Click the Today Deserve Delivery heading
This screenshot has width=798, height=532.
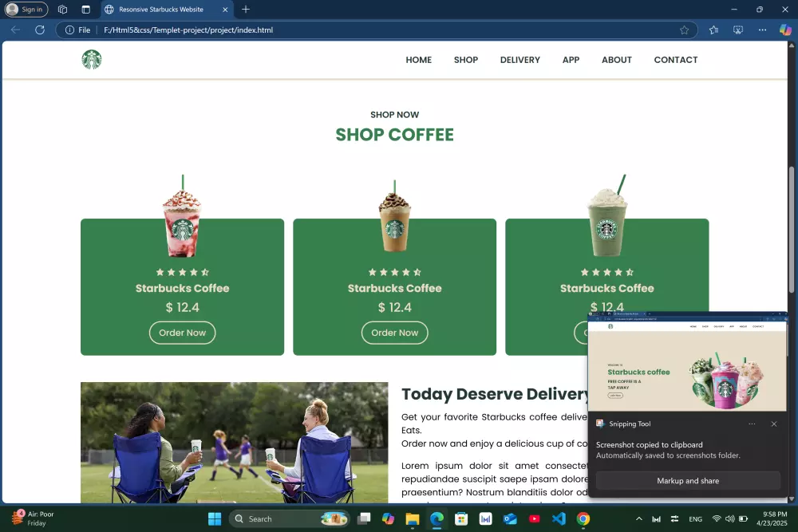click(495, 394)
